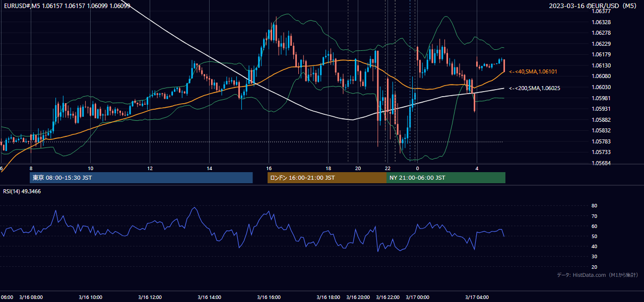Screen dimensions: 644x302
Task: Click the RSI scale value 80
Action: coord(595,206)
